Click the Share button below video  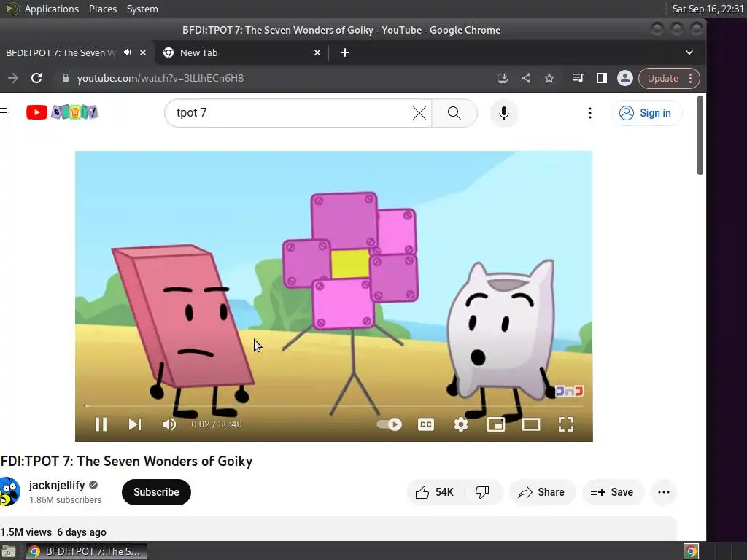coord(542,492)
